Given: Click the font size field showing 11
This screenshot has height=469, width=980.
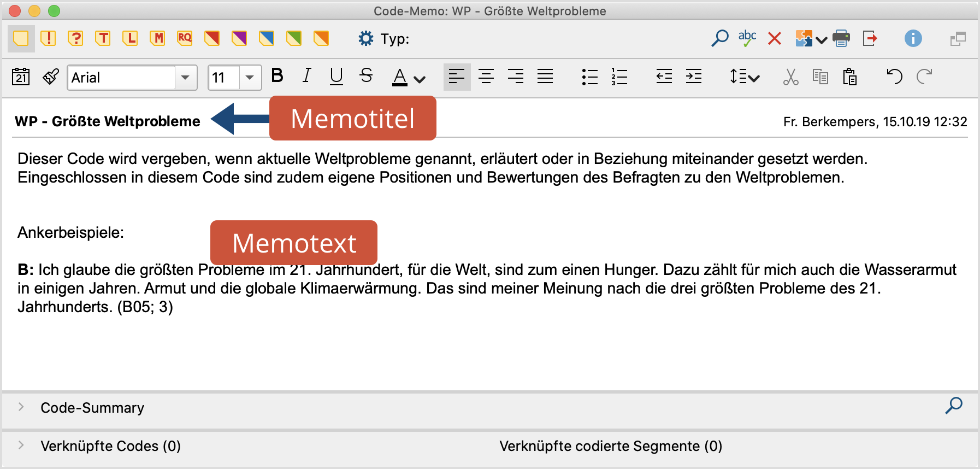Looking at the screenshot, I should [224, 78].
